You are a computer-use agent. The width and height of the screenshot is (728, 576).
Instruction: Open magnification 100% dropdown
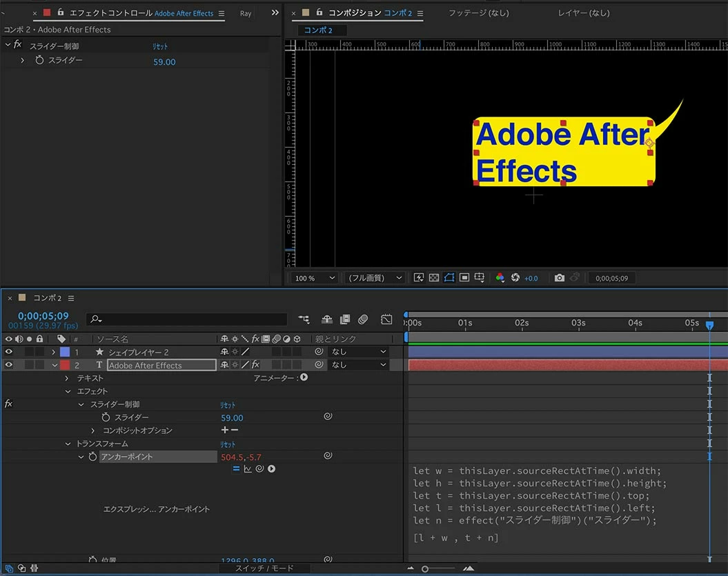point(314,278)
